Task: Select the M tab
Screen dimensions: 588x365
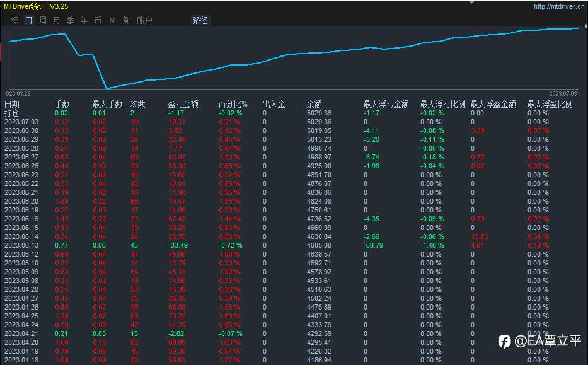Action: 112,20
